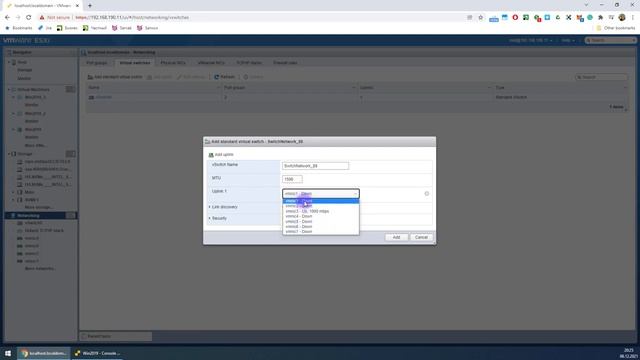Viewport: 640px width, 360px height.
Task: Open the Firewall rules tab
Action: point(285,63)
